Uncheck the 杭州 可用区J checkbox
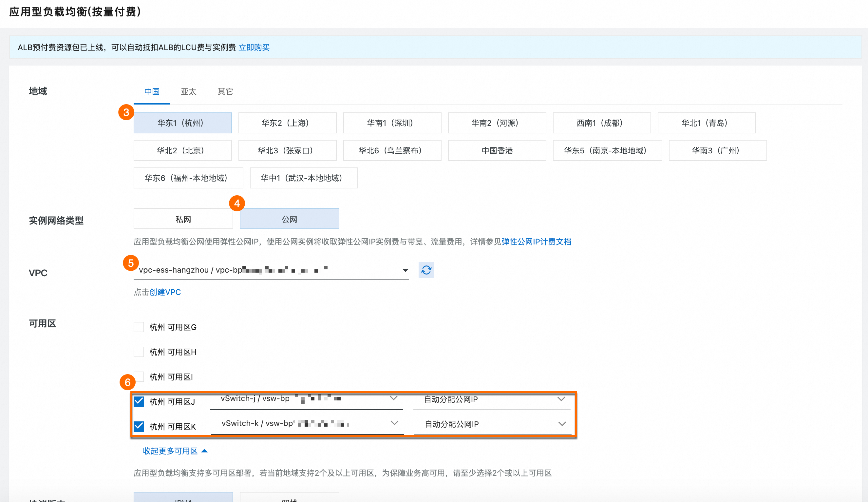 coord(139,401)
